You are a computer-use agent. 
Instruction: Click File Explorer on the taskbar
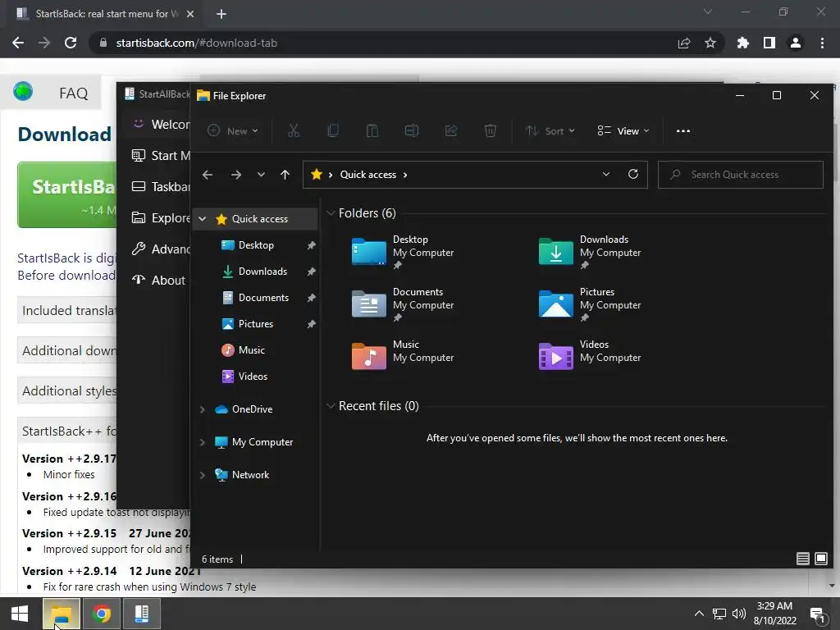click(61, 614)
